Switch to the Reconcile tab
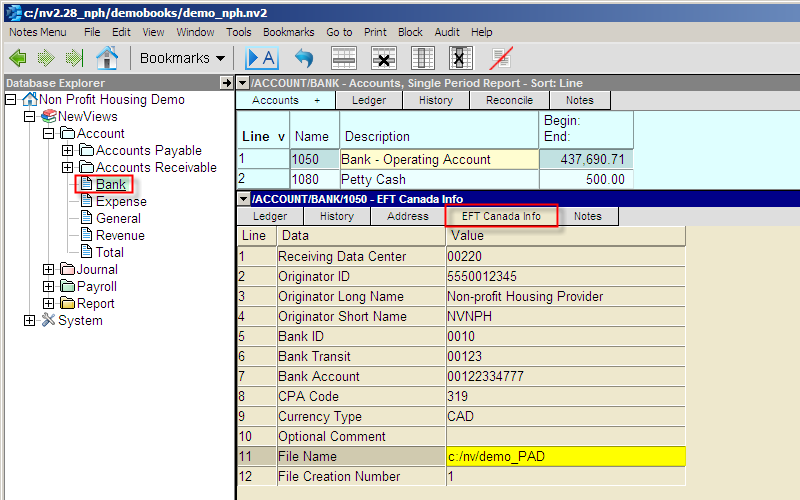This screenshot has height=500, width=800. tap(509, 100)
